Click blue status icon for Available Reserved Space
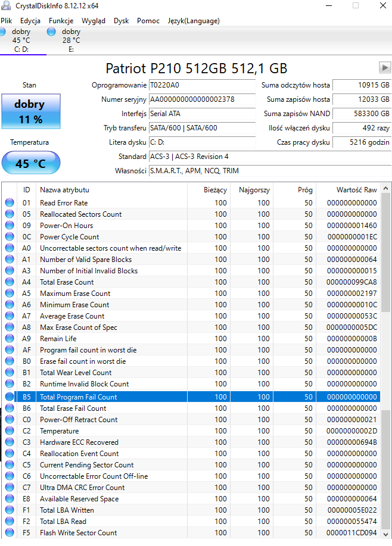The height and width of the screenshot is (546, 392). pyautogui.click(x=10, y=498)
